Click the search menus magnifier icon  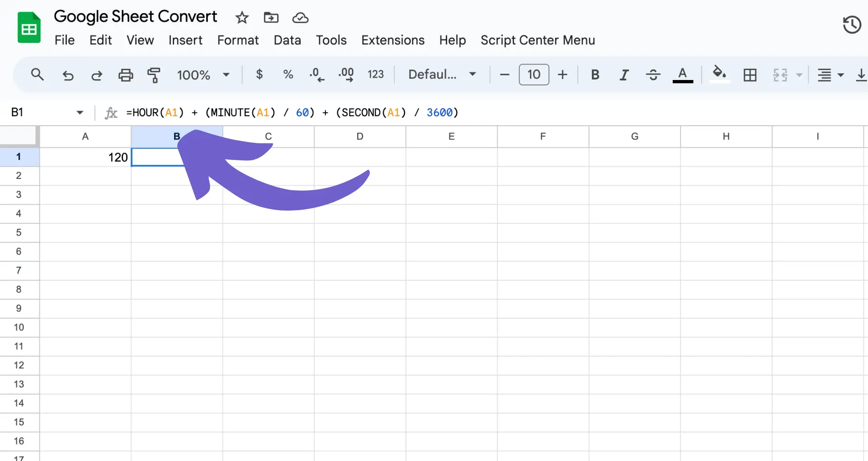37,75
